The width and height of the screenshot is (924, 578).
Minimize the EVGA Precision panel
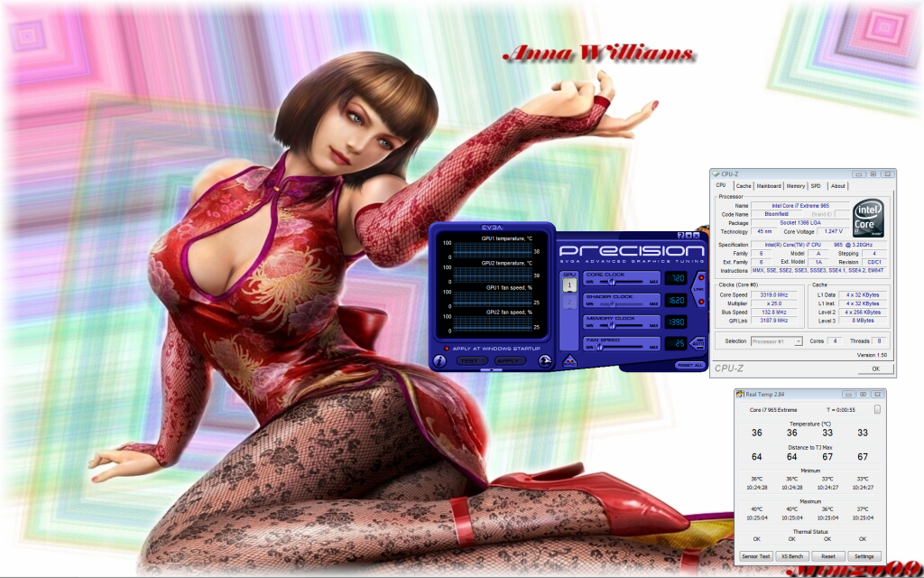(x=688, y=235)
